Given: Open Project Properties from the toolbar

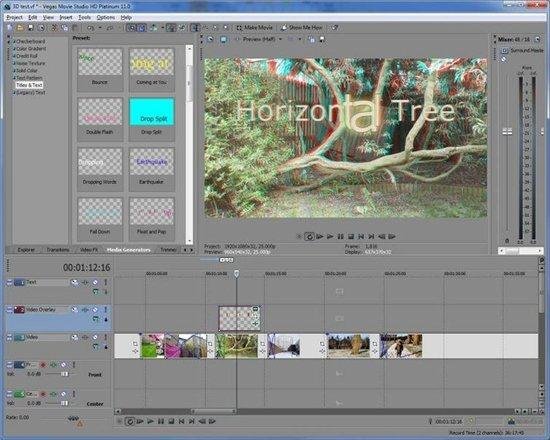Looking at the screenshot, I should pos(41,28).
